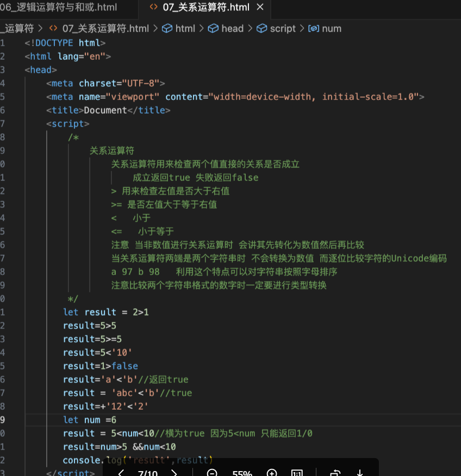Click the let result = 2>1 line

[x=105, y=312]
